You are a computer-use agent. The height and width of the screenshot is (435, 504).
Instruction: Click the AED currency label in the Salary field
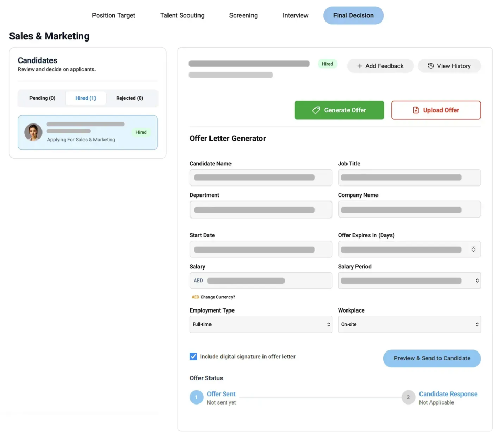(198, 281)
